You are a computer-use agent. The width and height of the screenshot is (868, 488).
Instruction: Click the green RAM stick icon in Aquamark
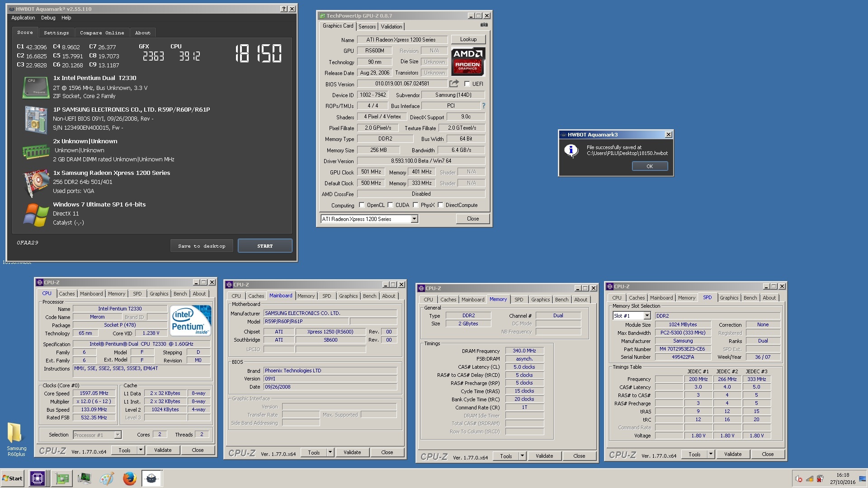coord(36,151)
